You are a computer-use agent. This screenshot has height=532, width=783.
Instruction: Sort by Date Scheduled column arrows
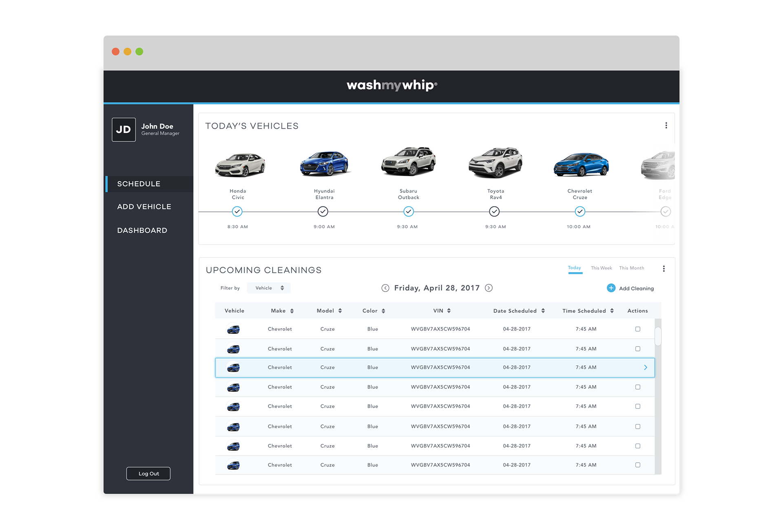(543, 311)
